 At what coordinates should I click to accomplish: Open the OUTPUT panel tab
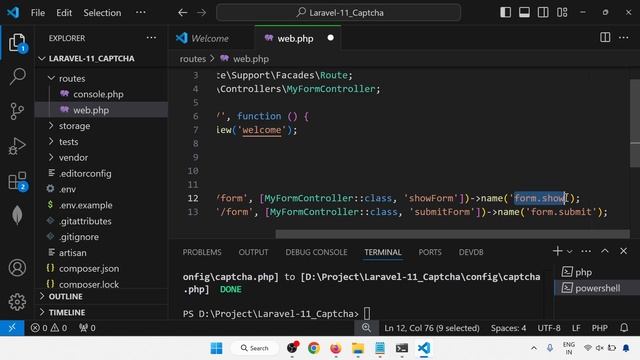tap(253, 252)
